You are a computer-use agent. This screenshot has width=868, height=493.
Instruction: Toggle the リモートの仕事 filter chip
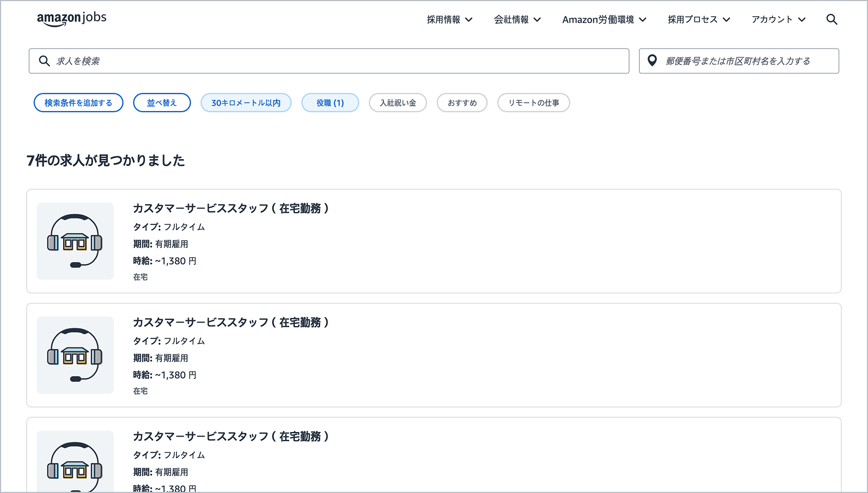coord(534,103)
